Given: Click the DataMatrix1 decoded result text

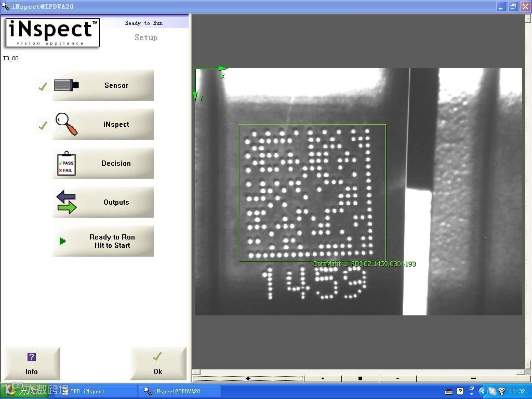Looking at the screenshot, I should (x=364, y=264).
